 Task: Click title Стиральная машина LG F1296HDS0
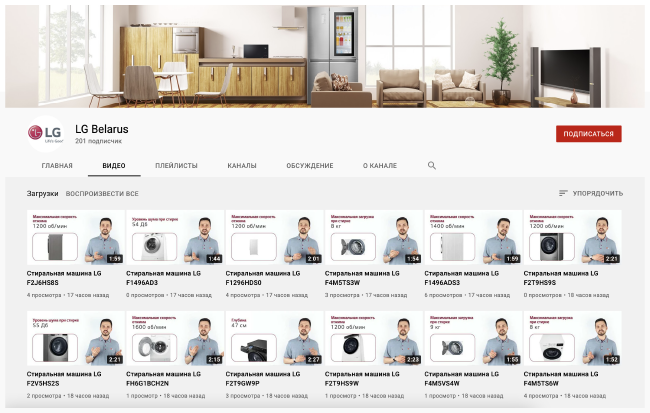point(263,278)
